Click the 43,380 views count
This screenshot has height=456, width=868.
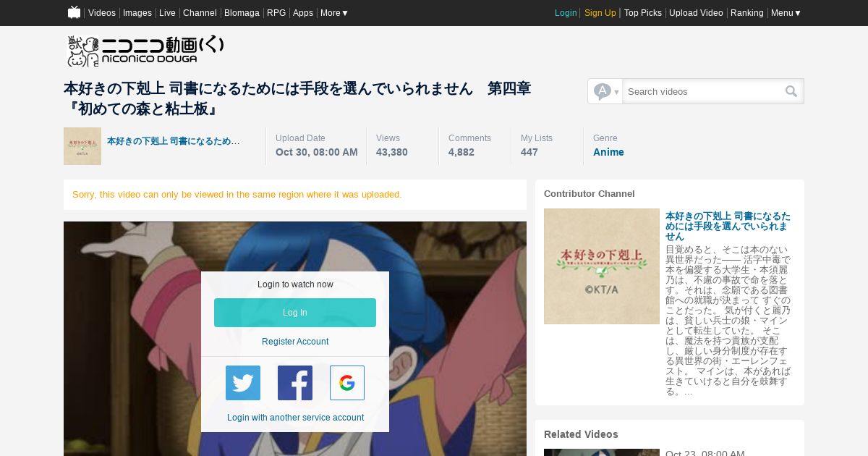click(392, 152)
